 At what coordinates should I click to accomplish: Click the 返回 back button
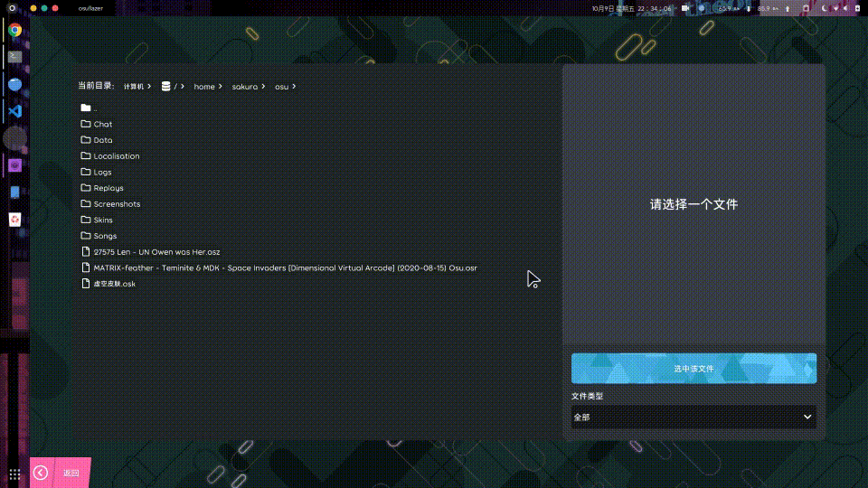pyautogui.click(x=61, y=473)
